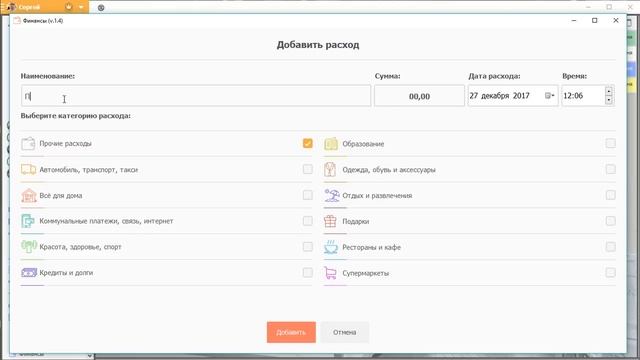Select the Одежда, обувь и аксессуары label
Viewport: 640px width, 360px height.
tap(389, 170)
